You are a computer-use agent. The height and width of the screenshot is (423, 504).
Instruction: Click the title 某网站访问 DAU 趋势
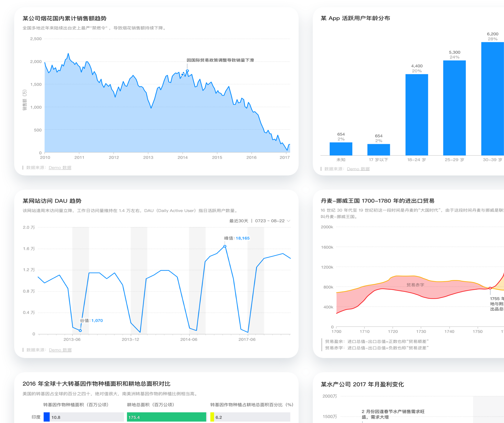[x=52, y=201]
